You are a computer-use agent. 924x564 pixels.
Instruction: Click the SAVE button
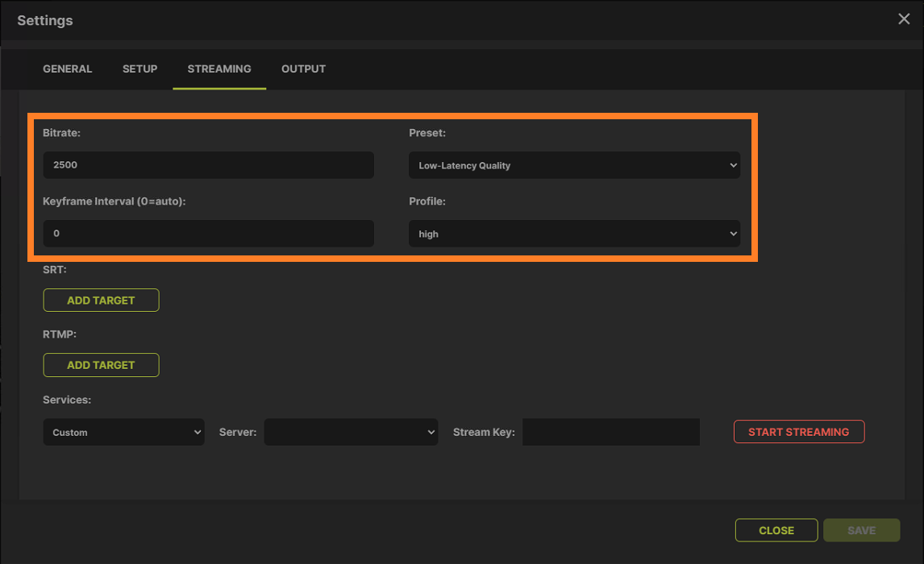point(861,529)
